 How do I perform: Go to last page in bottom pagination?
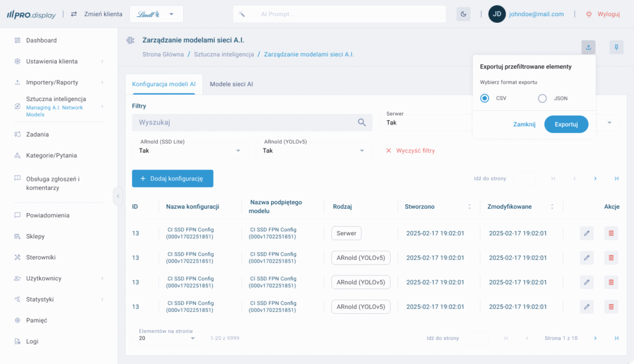tap(616, 338)
